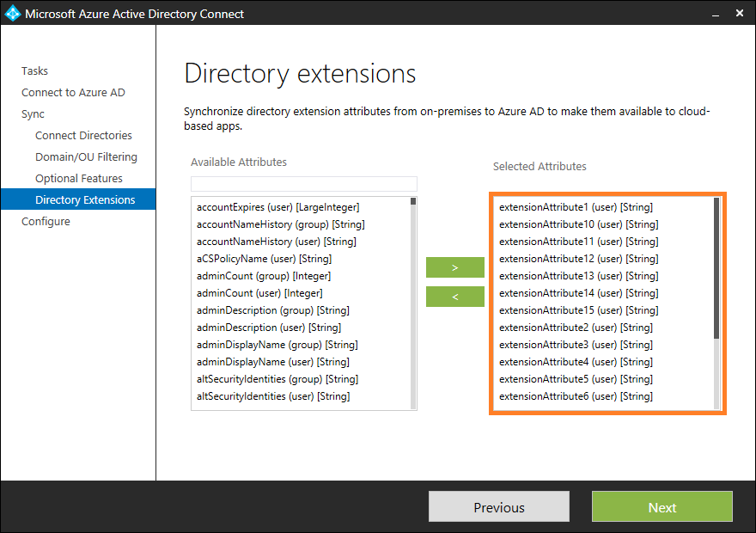Go to Domain/OU Filtering step

[x=86, y=157]
